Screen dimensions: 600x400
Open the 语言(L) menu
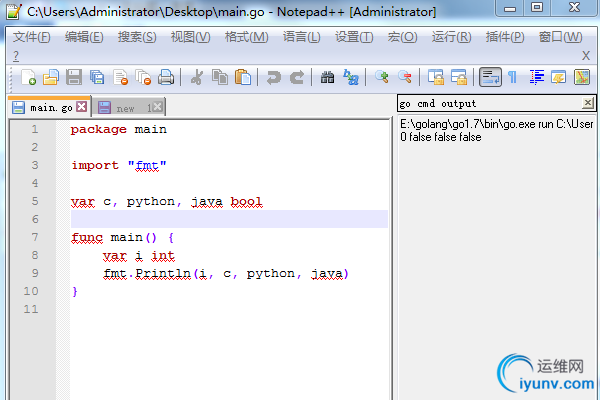302,37
